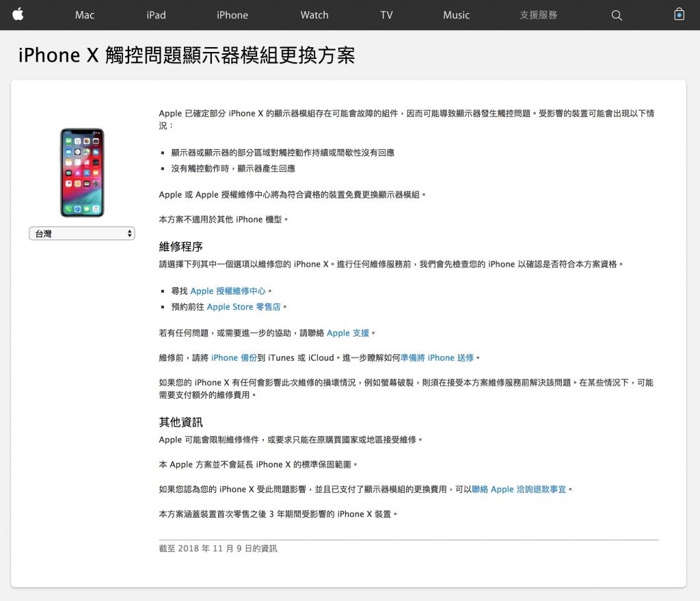700x601 pixels.
Task: Go to the iPad section
Action: click(156, 15)
